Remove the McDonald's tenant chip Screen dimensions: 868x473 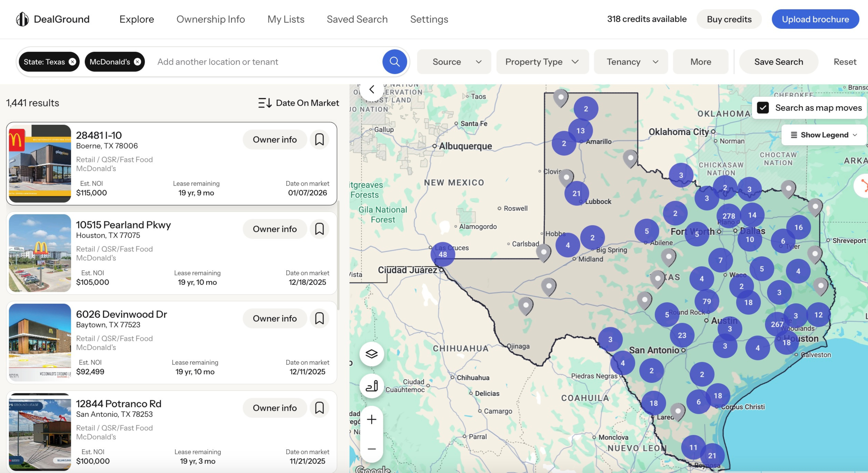tap(137, 62)
